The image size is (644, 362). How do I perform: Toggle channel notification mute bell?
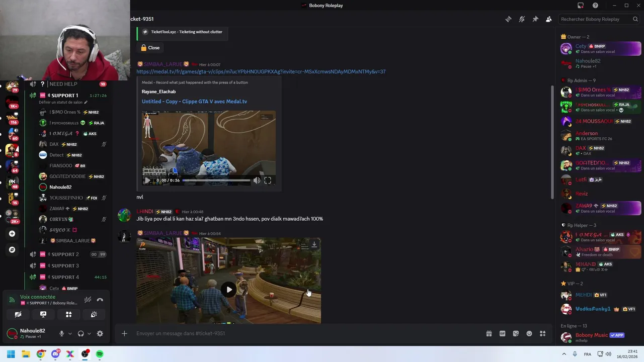click(522, 19)
